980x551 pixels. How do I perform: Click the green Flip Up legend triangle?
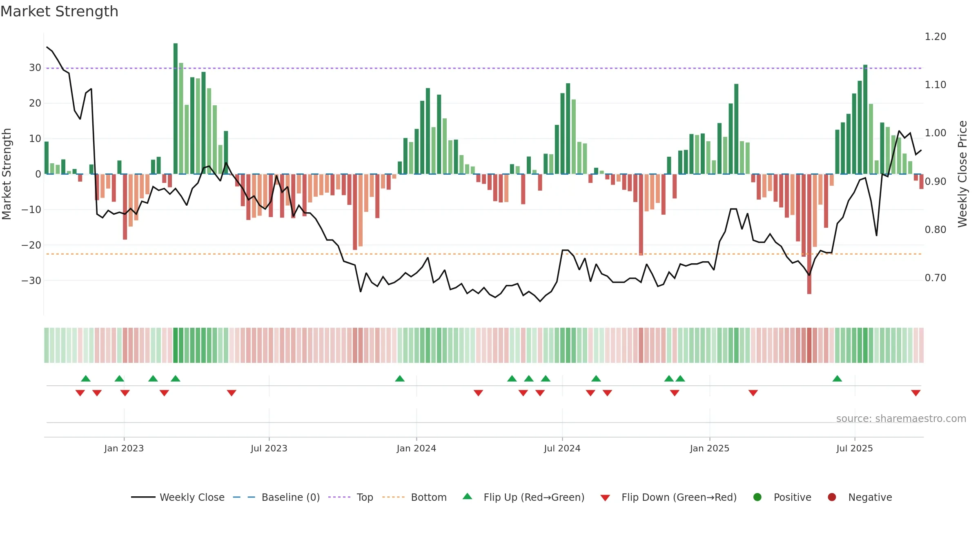pyautogui.click(x=468, y=496)
